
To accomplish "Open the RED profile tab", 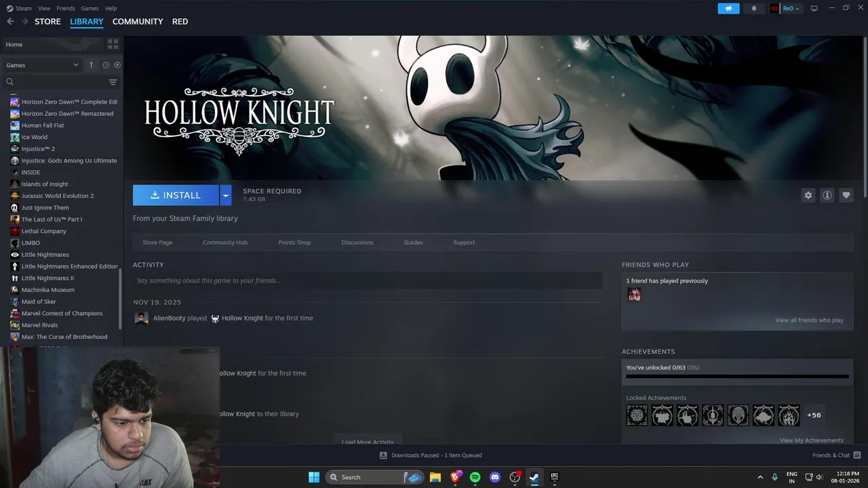I will click(180, 22).
